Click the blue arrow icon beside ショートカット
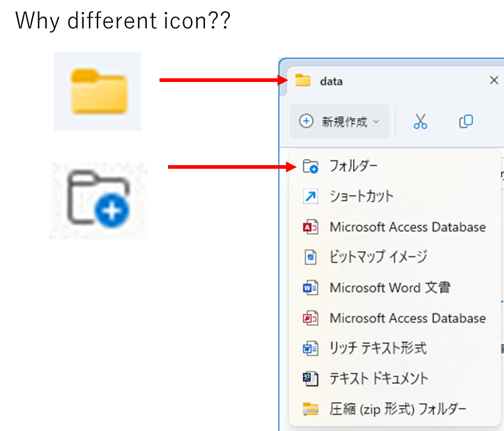The height and width of the screenshot is (431, 504). pos(310,196)
